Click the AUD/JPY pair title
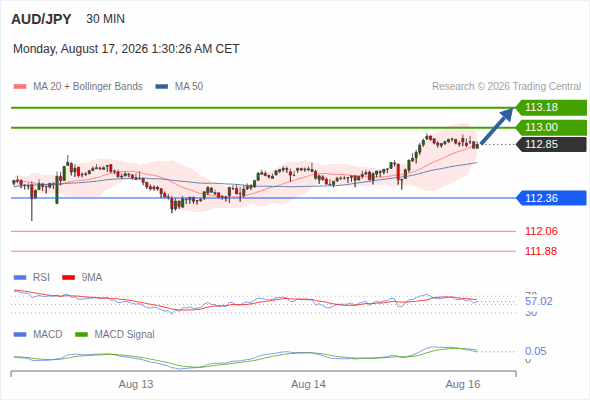 (x=41, y=19)
